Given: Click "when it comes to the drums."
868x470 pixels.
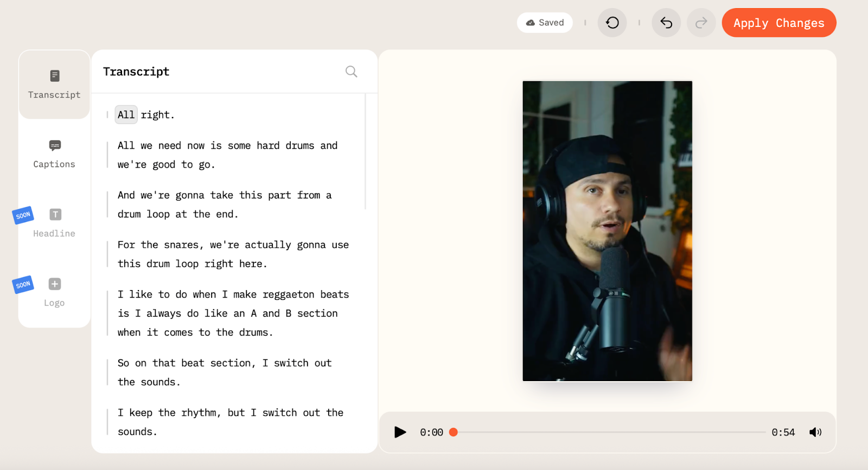Looking at the screenshot, I should coord(195,332).
